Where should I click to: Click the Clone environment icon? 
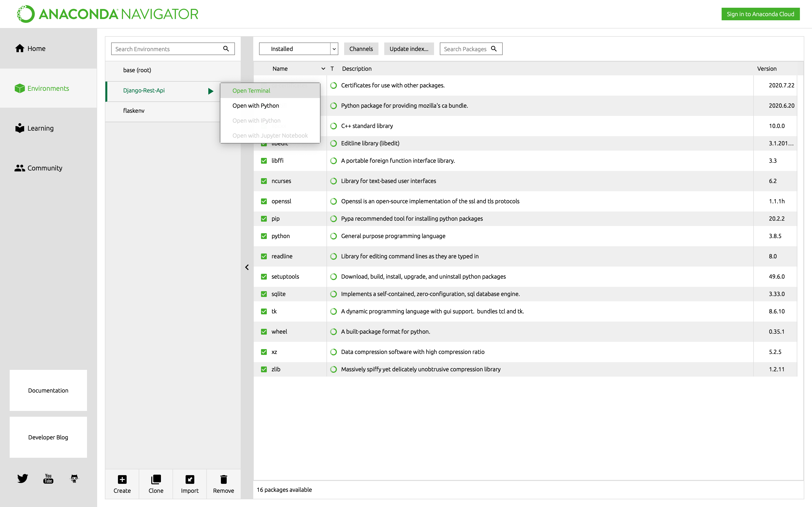point(156,479)
